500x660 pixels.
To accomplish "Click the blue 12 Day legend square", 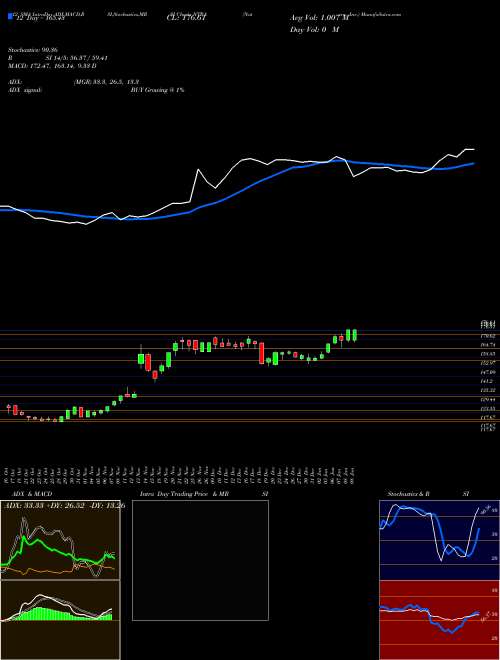I will (x=10, y=17).
